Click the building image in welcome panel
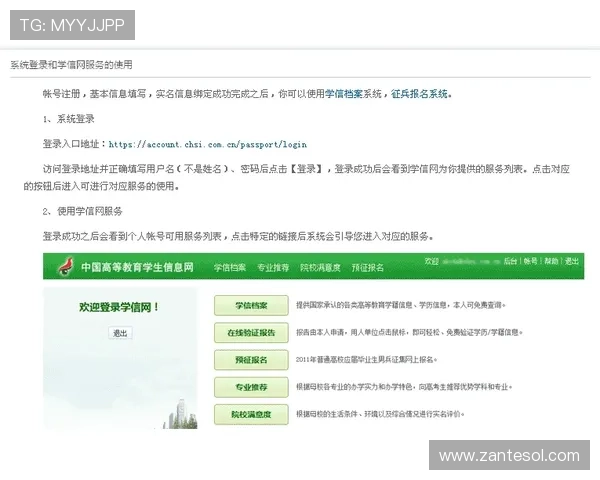 [181, 414]
